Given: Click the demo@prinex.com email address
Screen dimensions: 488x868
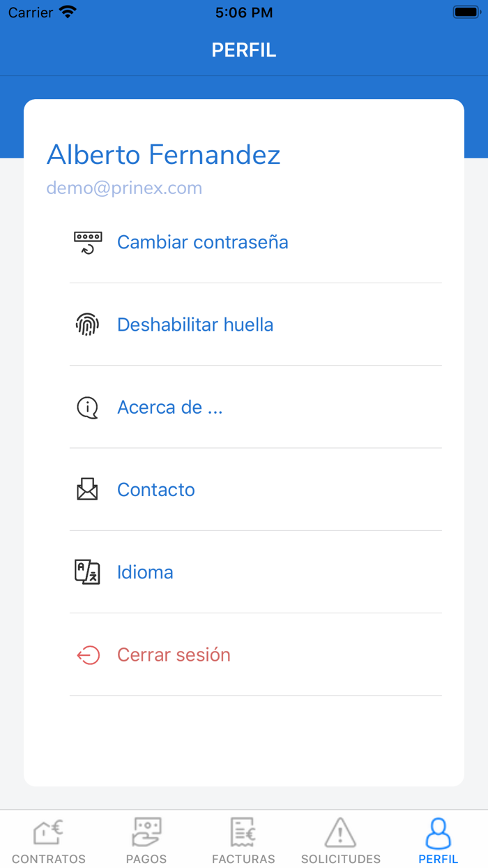Looking at the screenshot, I should [124, 188].
